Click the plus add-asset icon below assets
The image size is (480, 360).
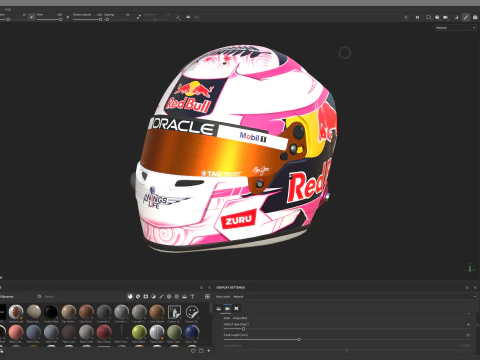pyautogui.click(x=209, y=351)
